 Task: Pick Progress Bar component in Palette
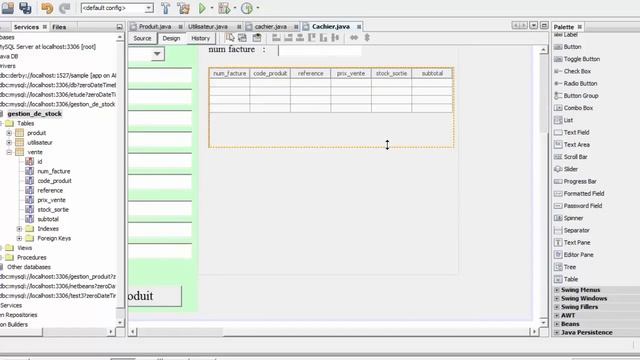click(x=575, y=181)
